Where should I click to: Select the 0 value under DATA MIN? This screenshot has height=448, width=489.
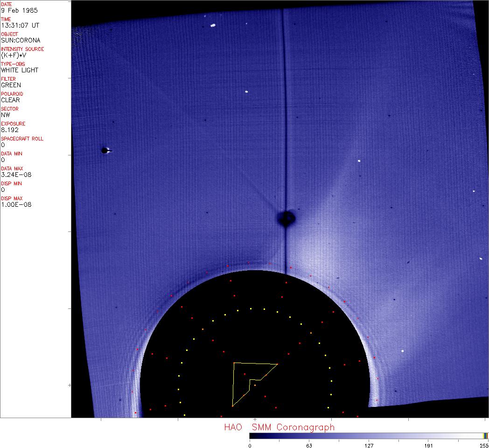(3, 160)
